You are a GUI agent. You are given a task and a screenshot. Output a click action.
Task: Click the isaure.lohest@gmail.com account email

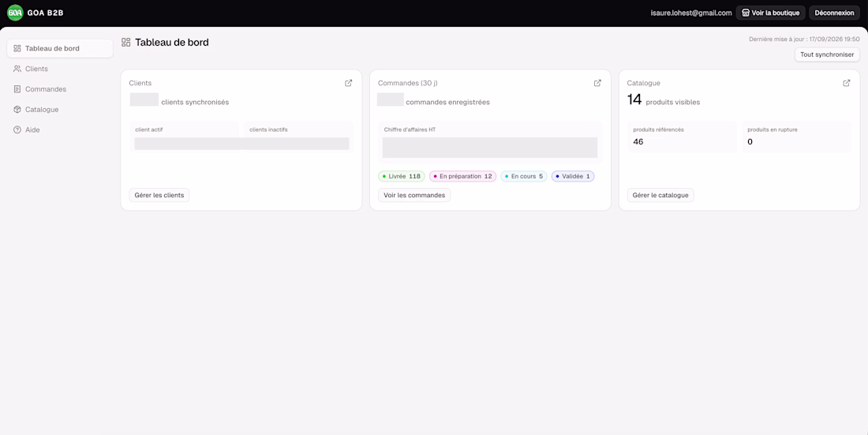click(691, 13)
